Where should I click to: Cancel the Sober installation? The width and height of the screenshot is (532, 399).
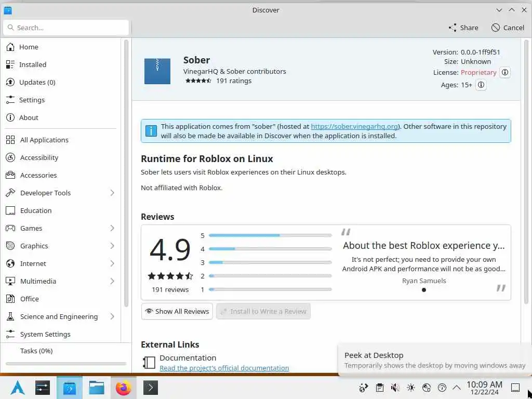508,28
